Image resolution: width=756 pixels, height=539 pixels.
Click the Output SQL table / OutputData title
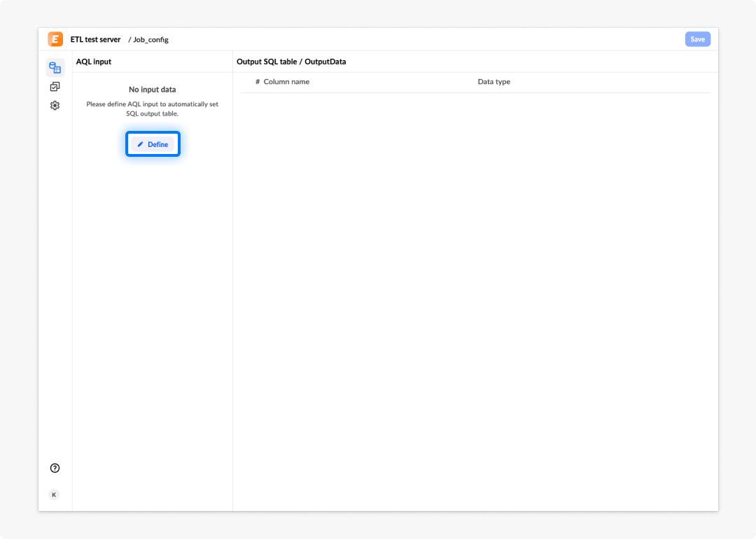pyautogui.click(x=291, y=62)
